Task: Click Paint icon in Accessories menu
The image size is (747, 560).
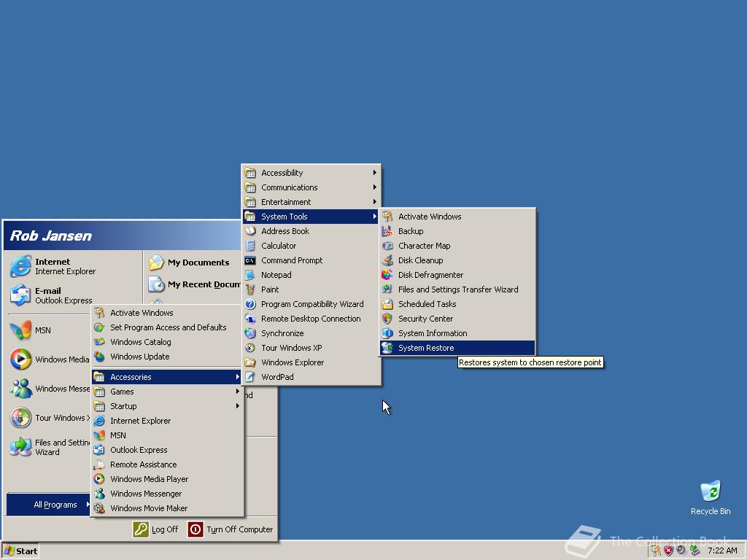Action: 251,289
